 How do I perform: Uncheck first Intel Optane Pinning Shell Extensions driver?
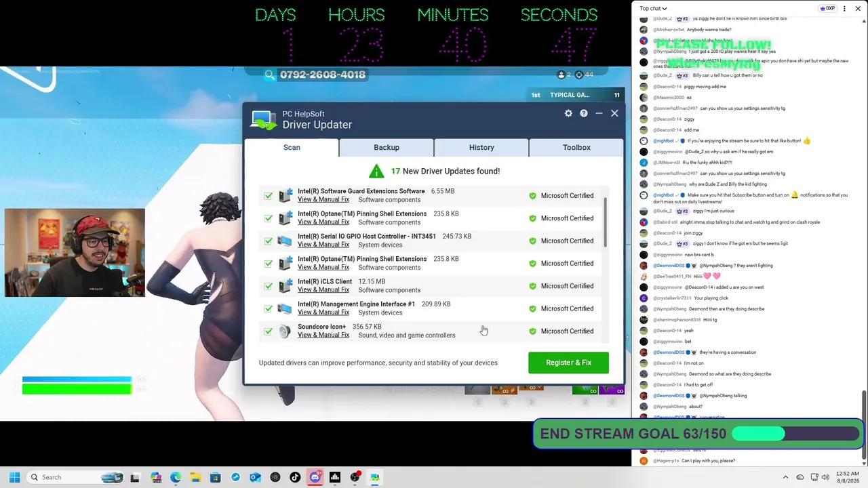(x=269, y=218)
